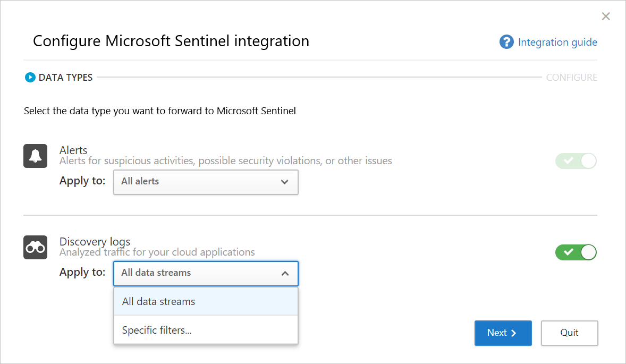Click the All data streams combo box field

coord(206,273)
